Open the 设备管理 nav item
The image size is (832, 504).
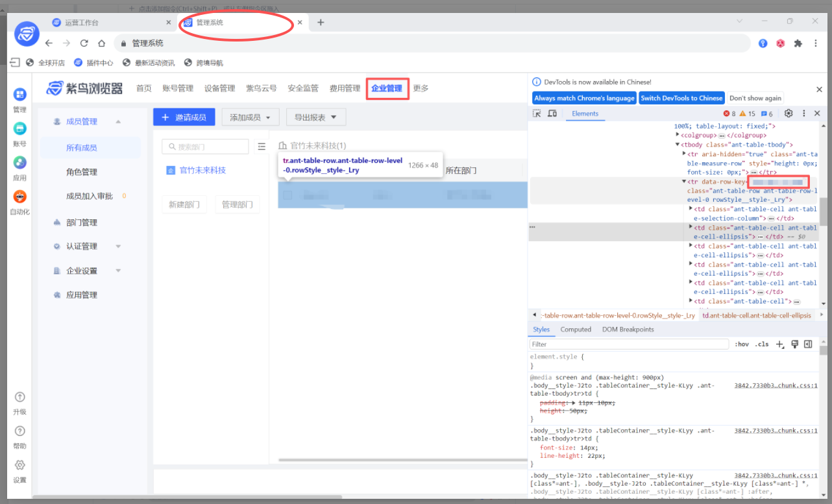219,88
